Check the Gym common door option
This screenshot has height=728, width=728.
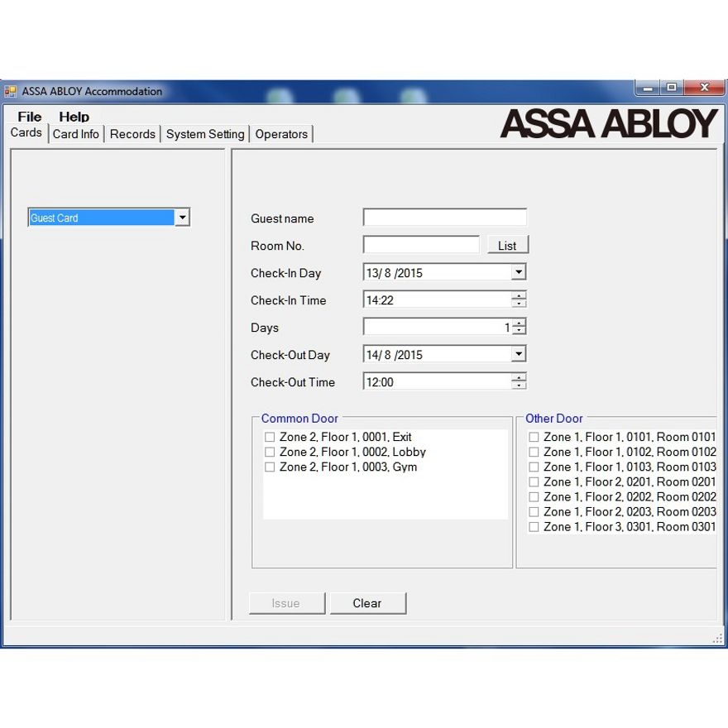click(270, 467)
